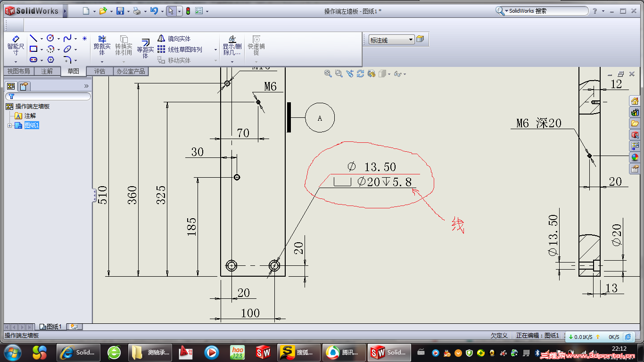Click the New document icon
The width and height of the screenshot is (644, 362).
coord(86,11)
